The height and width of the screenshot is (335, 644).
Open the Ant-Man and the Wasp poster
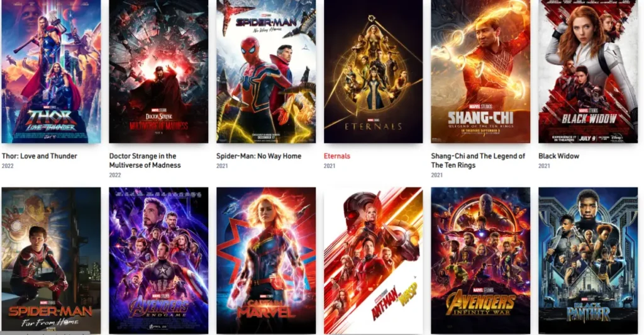[x=374, y=261]
